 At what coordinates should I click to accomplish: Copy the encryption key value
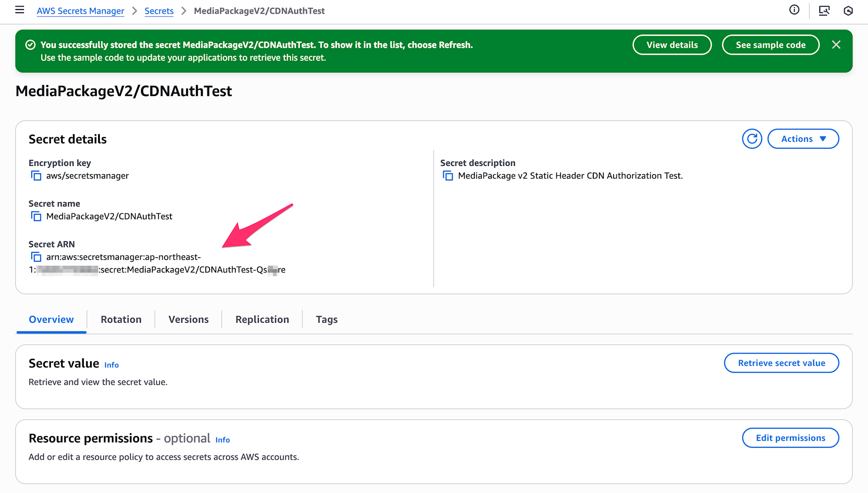36,176
